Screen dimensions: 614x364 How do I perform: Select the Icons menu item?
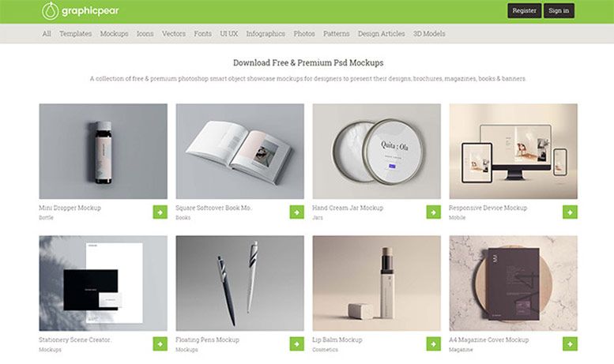point(145,34)
